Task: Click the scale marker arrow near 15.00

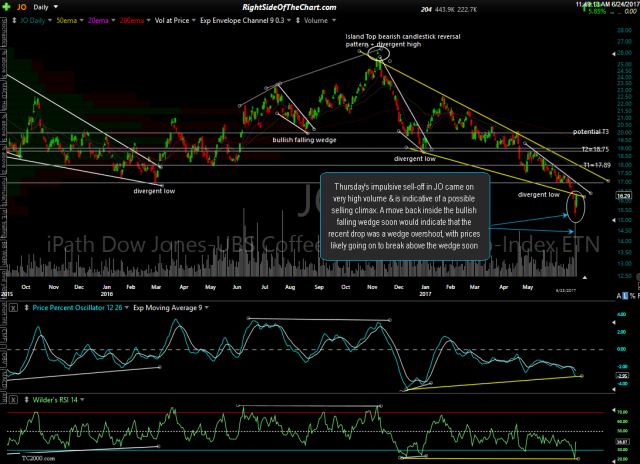Action: 613,220
